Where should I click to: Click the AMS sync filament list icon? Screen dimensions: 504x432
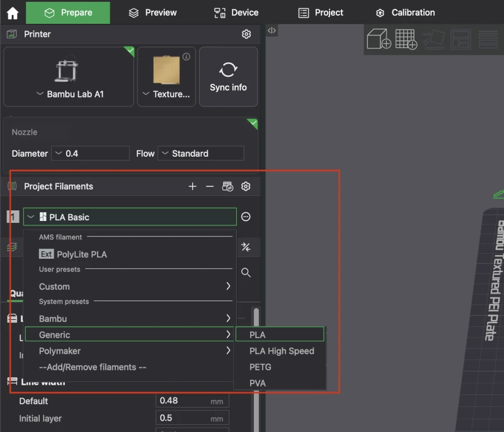227,186
